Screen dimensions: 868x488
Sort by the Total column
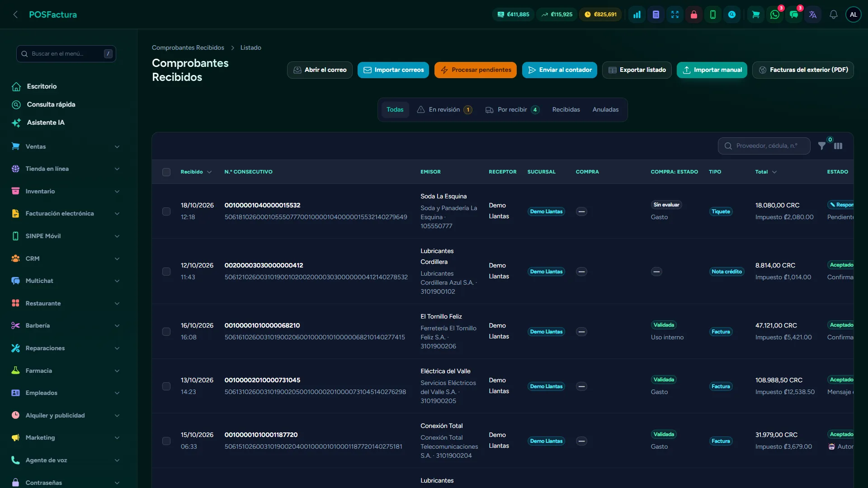pyautogui.click(x=766, y=172)
